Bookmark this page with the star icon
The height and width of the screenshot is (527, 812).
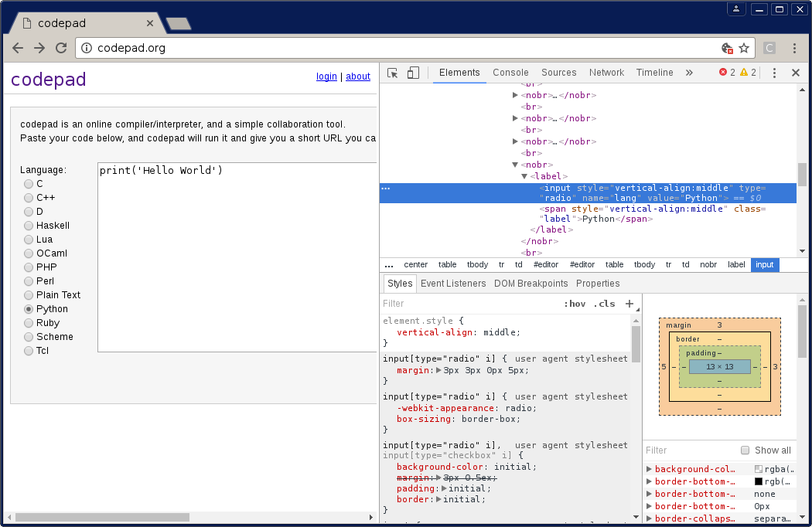(744, 48)
